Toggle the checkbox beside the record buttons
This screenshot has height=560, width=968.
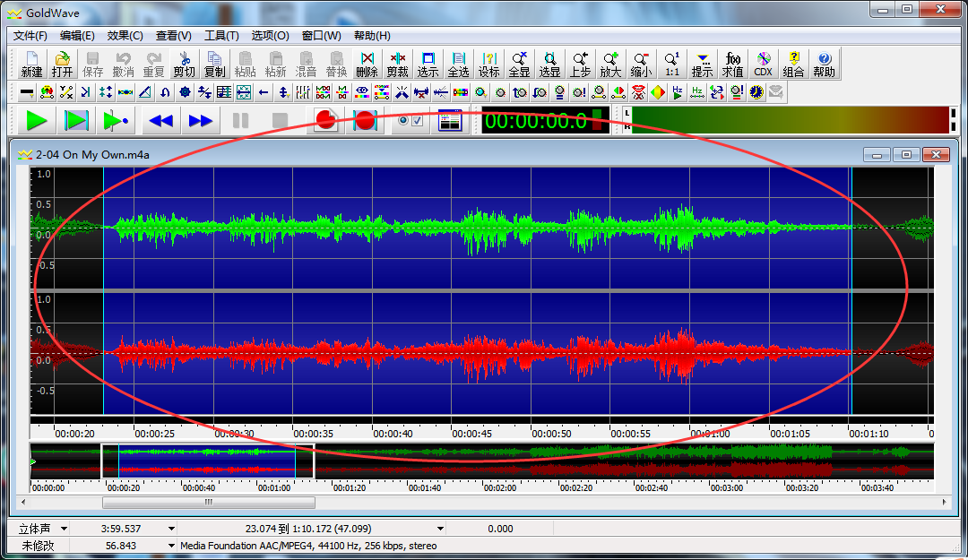(x=416, y=120)
